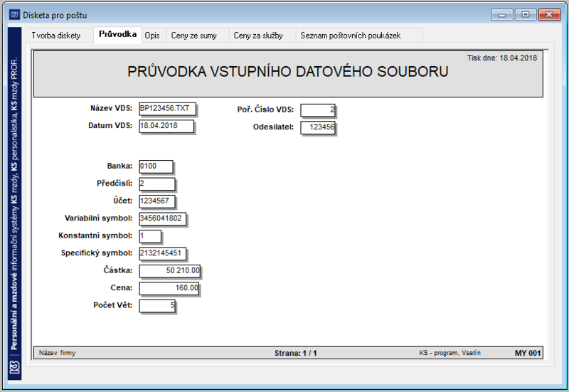Select the Předčíslí field
Screen dimensions: 569x392
[x=156, y=184]
